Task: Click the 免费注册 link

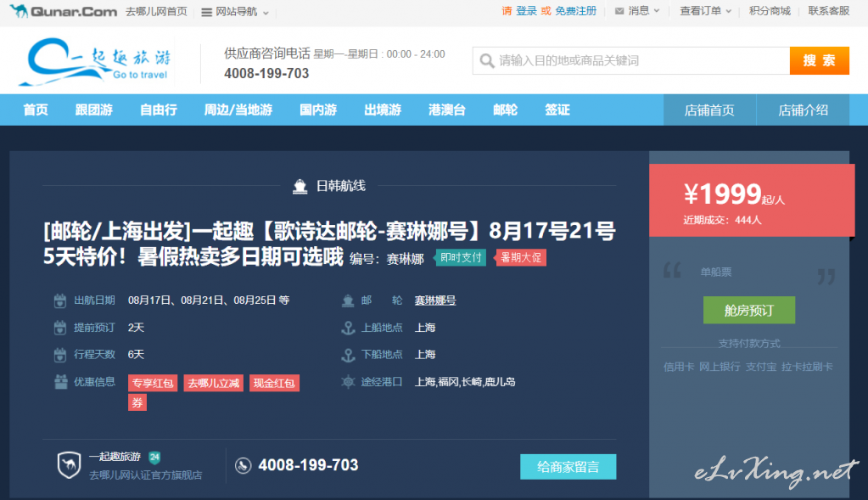Action: point(576,11)
